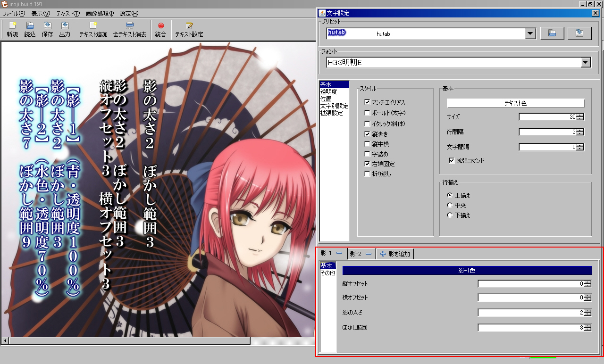Screen dimensions: 604x364
Task: Select 拡張設定 in the settings category list
Action: (x=335, y=113)
